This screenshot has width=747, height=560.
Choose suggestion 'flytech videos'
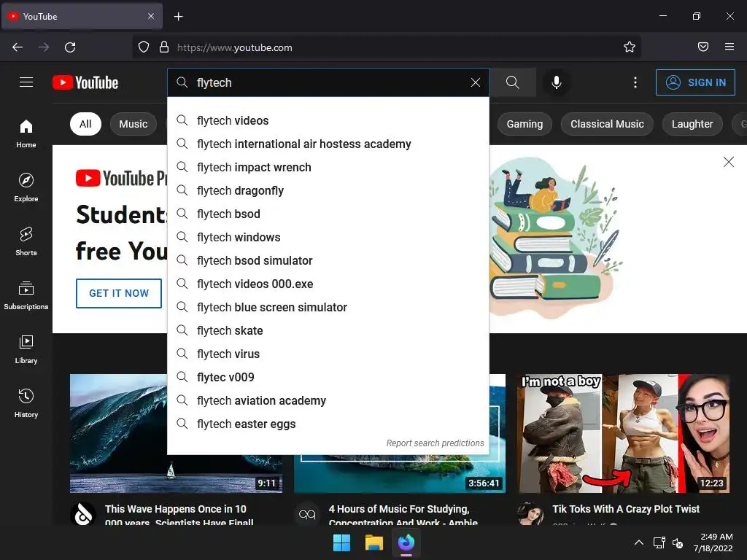pos(328,120)
